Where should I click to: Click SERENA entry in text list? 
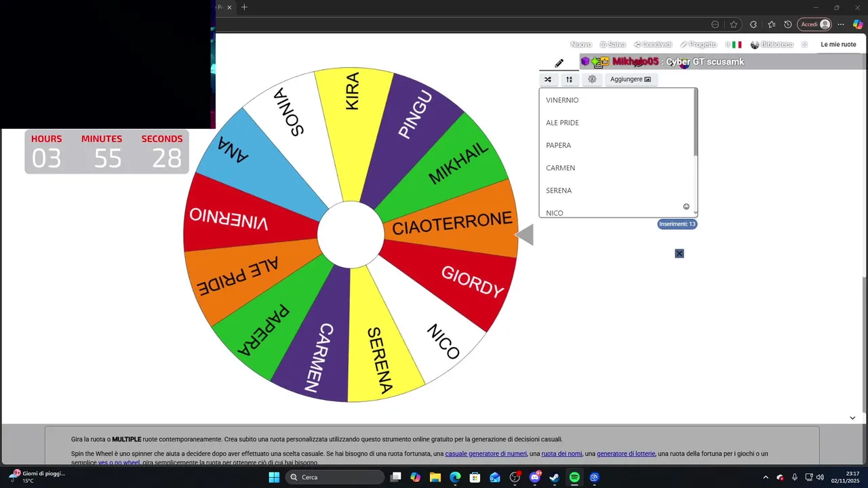pyautogui.click(x=559, y=190)
